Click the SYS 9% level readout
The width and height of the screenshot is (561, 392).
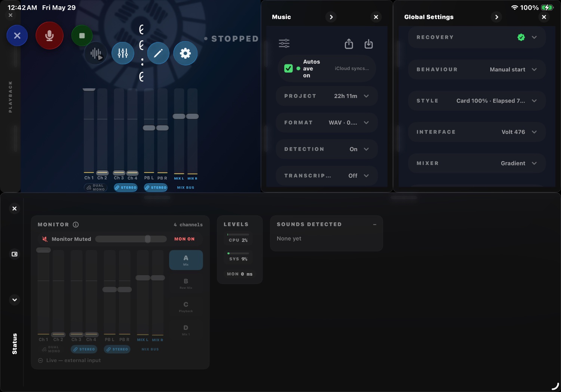[238, 259]
